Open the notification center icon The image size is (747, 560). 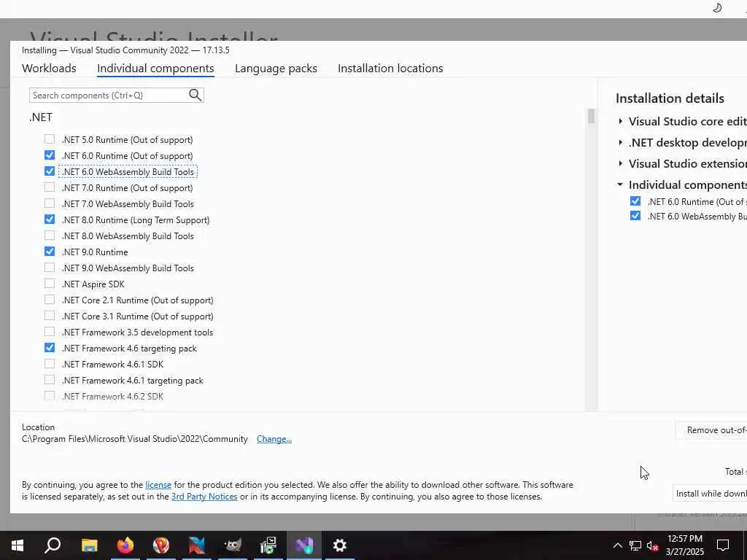click(x=723, y=545)
